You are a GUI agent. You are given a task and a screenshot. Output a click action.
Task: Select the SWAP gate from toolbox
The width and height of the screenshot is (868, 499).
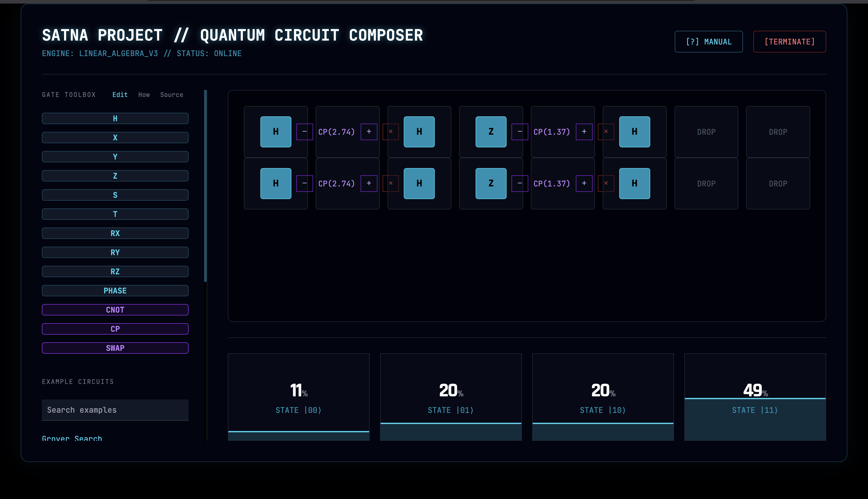pyautogui.click(x=115, y=348)
